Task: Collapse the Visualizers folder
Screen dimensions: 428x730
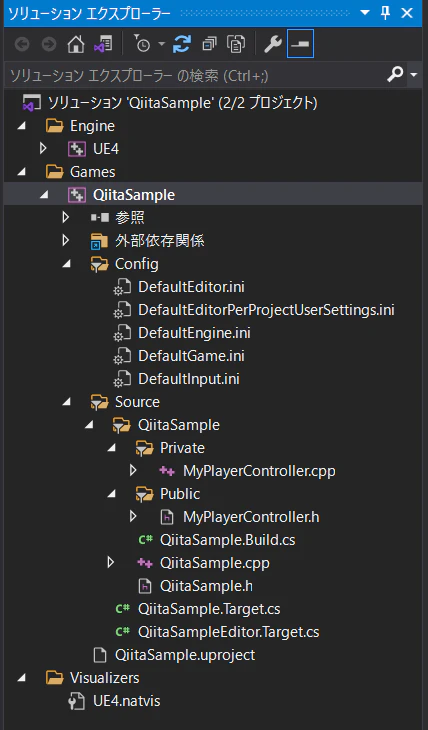Action: [x=21, y=678]
